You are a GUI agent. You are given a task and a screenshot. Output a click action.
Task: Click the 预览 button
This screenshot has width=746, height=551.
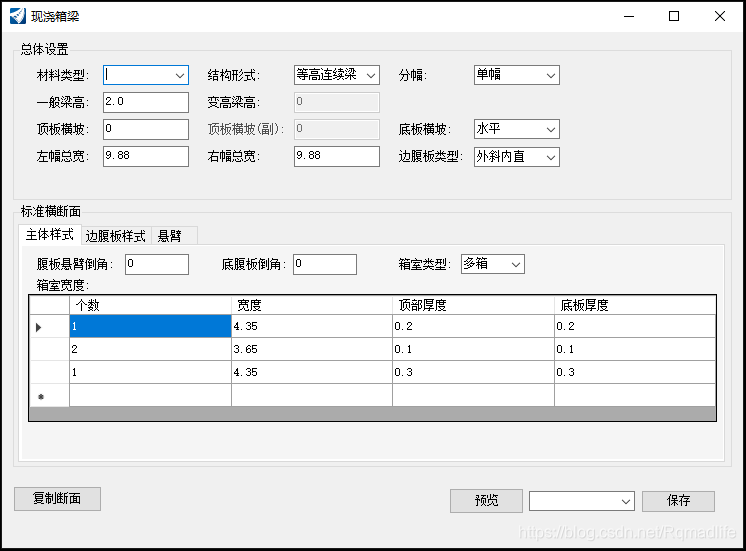point(486,501)
